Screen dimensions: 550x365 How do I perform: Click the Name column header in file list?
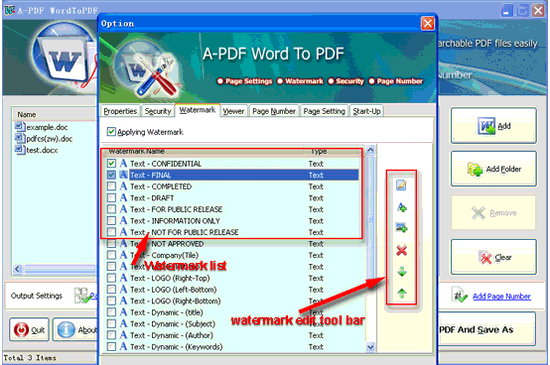54,115
